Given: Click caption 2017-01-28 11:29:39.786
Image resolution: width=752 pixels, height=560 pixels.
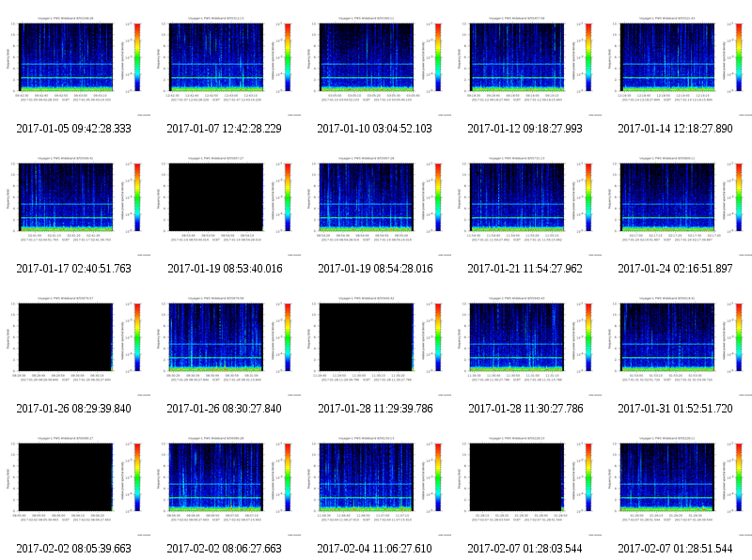Looking at the screenshot, I should point(375,409).
